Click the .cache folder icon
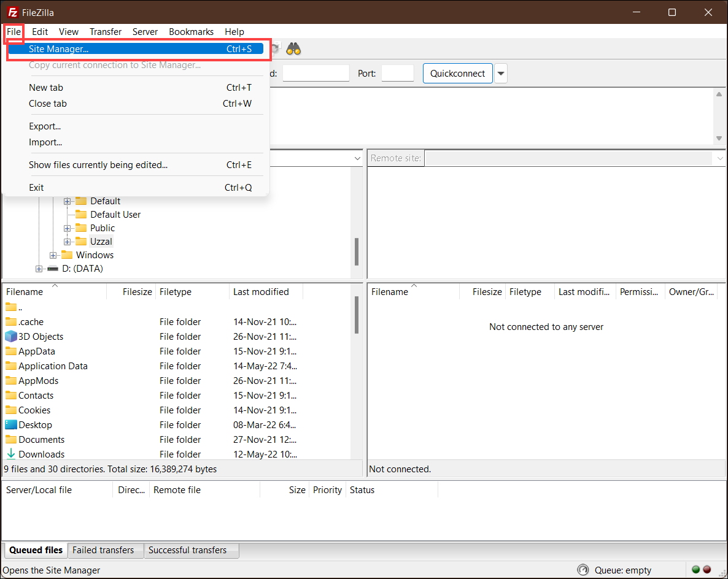The height and width of the screenshot is (579, 728). (10, 321)
